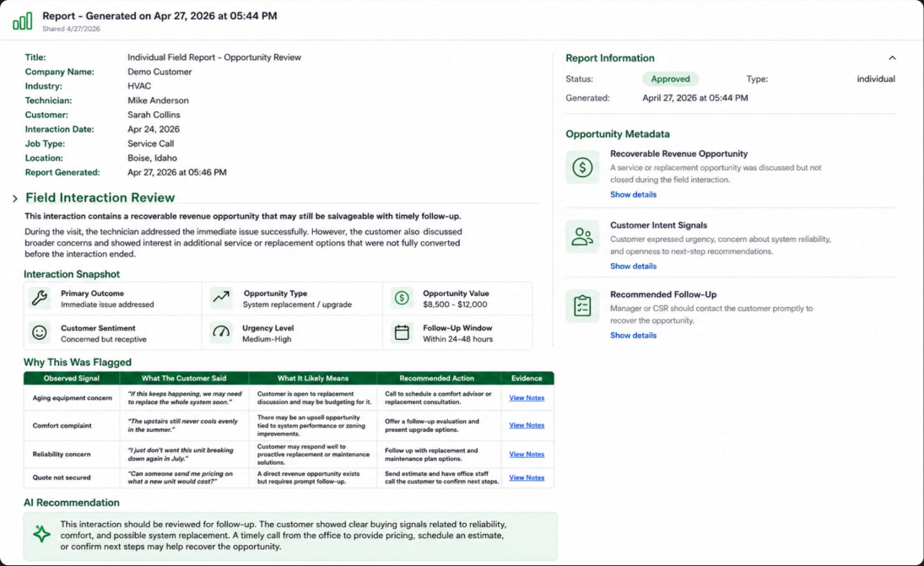Click the Why This Was Flagged heading
Image resolution: width=924 pixels, height=566 pixels.
tap(77, 362)
